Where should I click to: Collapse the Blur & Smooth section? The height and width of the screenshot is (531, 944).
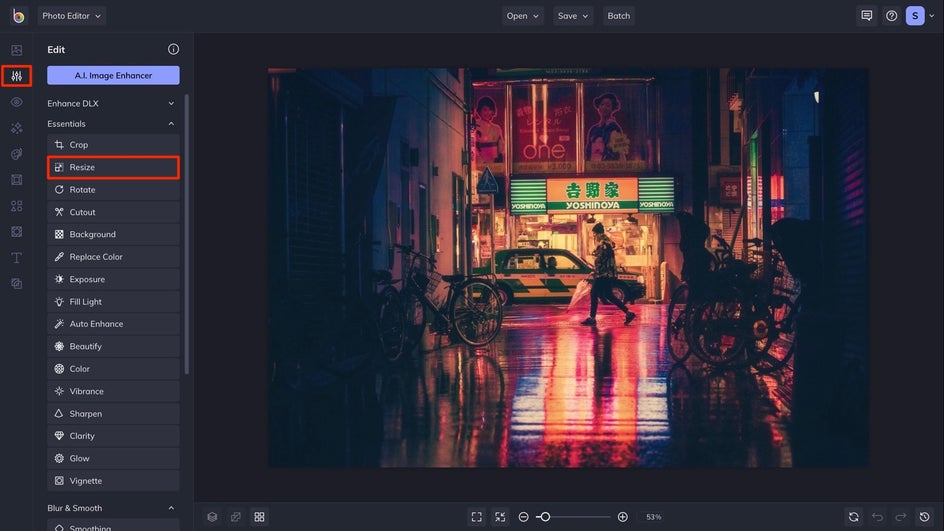pyautogui.click(x=113, y=508)
